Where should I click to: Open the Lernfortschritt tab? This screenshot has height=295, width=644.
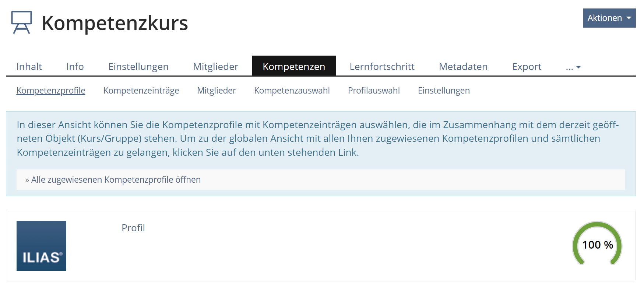click(x=382, y=67)
